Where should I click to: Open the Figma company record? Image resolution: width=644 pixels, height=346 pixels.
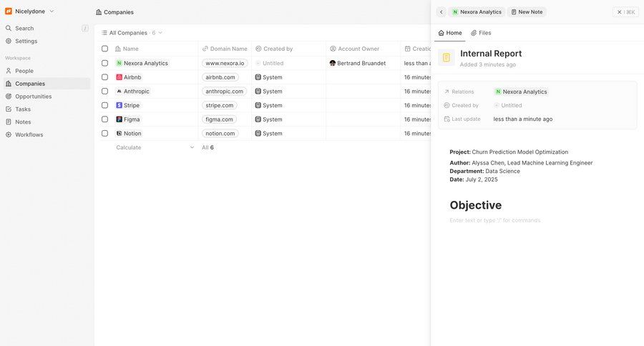point(128,119)
